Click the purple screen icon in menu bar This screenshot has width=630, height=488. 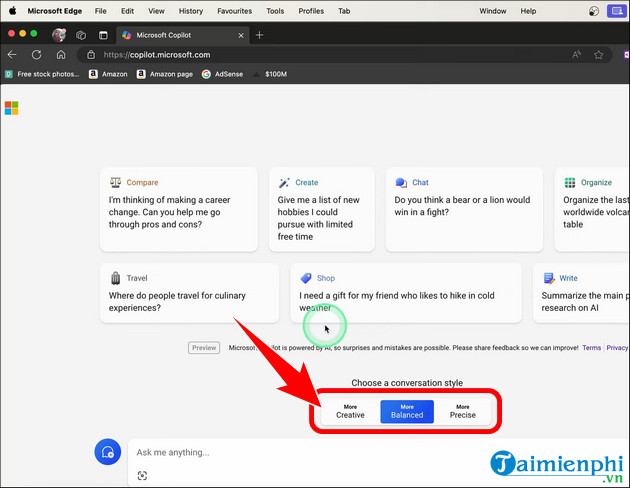pyautogui.click(x=616, y=11)
